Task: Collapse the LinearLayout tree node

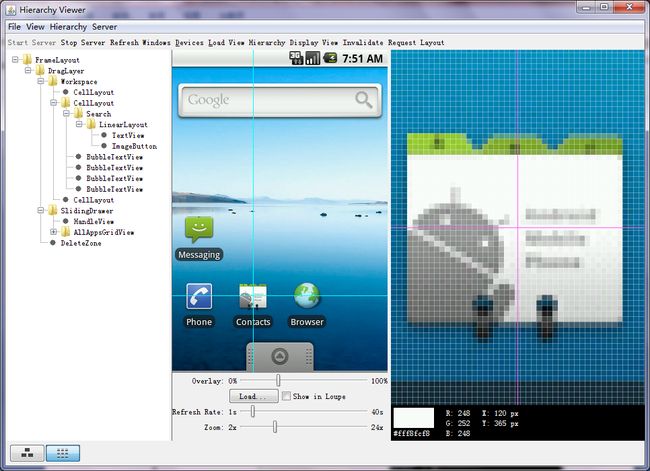Action: (x=79, y=124)
